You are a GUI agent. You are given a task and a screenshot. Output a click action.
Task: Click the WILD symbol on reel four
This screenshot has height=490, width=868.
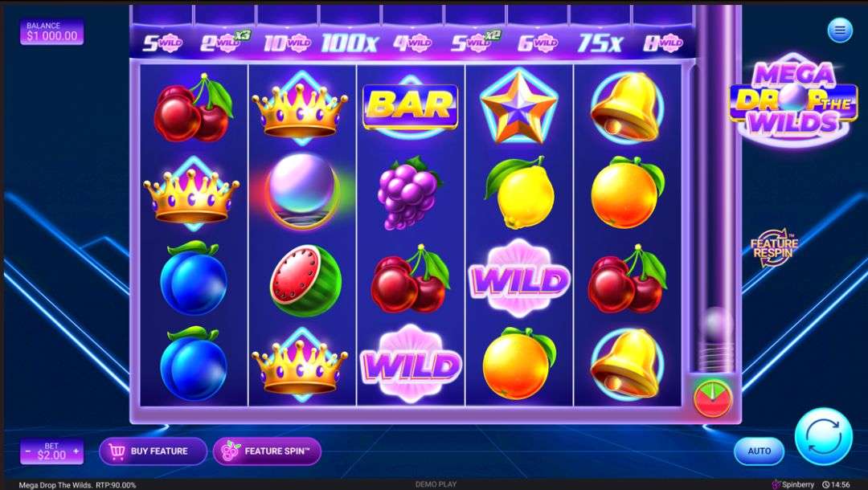tap(518, 278)
